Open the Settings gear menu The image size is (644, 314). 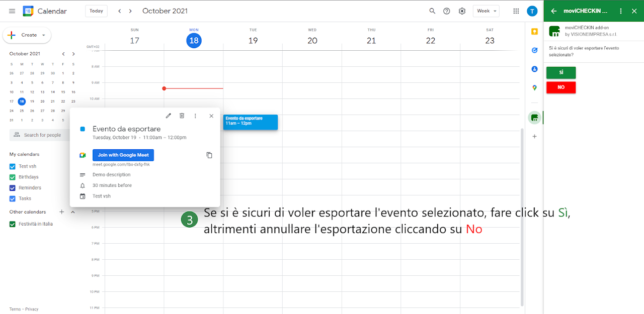(462, 11)
